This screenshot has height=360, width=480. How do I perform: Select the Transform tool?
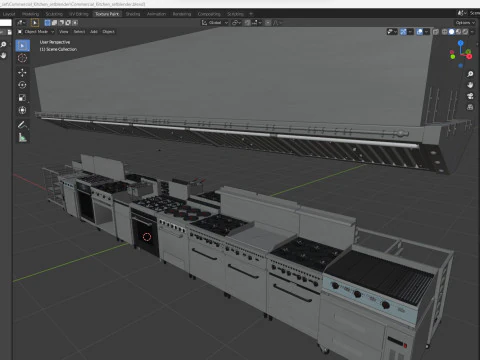[22, 110]
